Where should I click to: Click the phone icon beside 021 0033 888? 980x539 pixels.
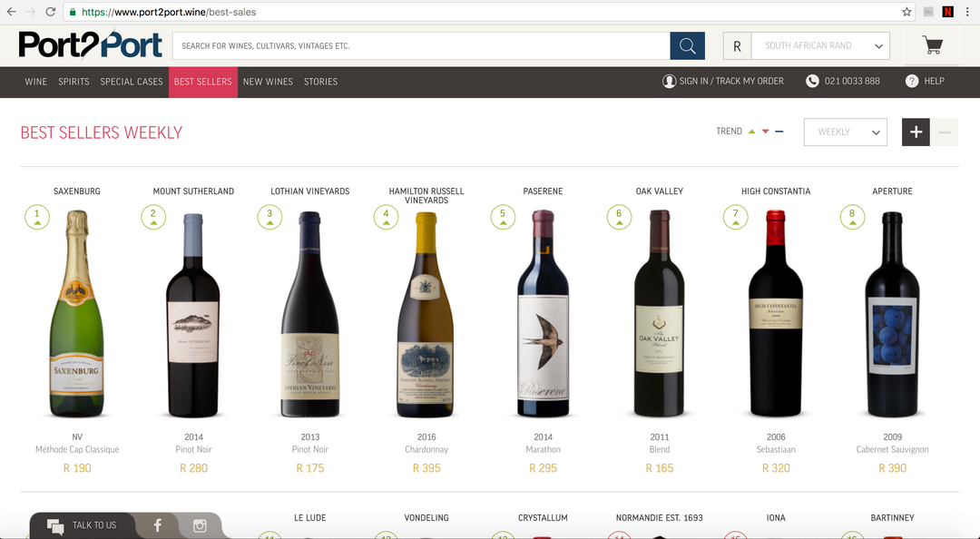812,82
